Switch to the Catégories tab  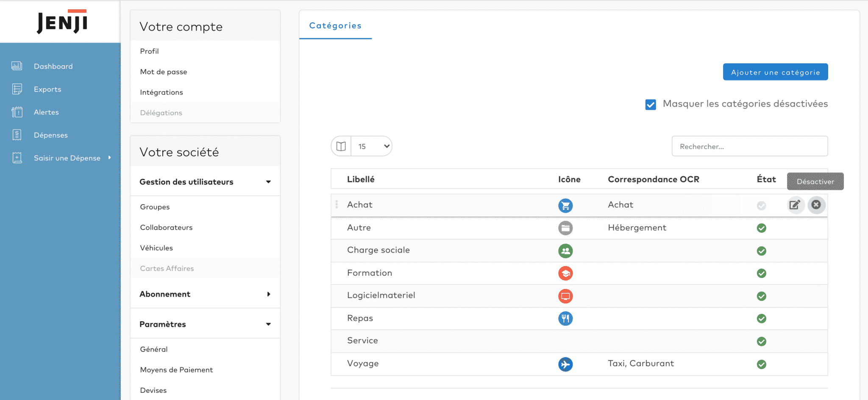point(335,25)
